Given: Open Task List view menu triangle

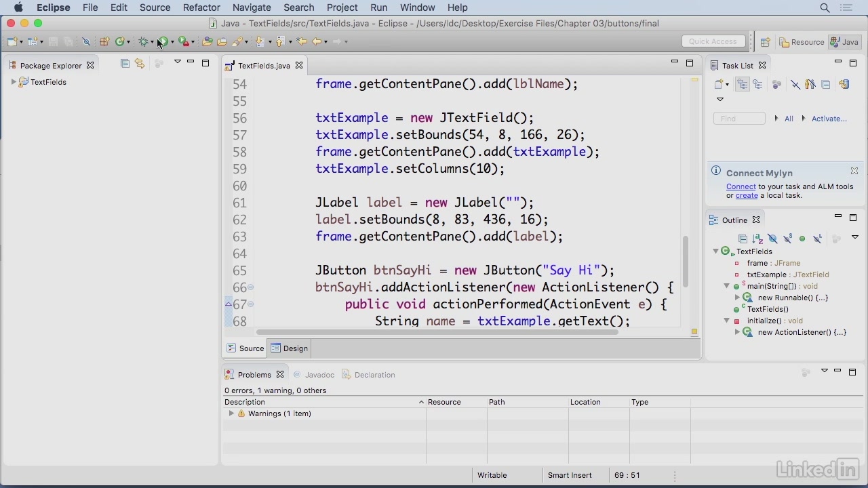Looking at the screenshot, I should point(720,99).
